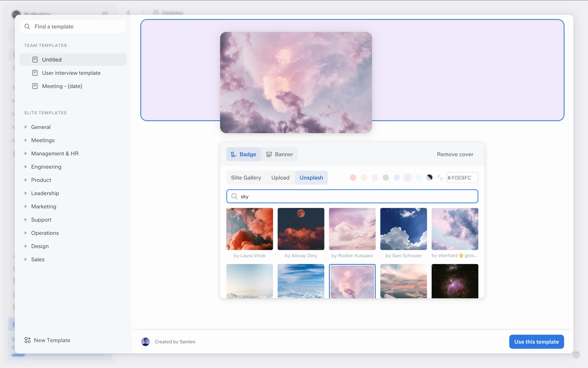The image size is (588, 368).
Task: Click the Unsplash search magnifier icon
Action: point(234,196)
